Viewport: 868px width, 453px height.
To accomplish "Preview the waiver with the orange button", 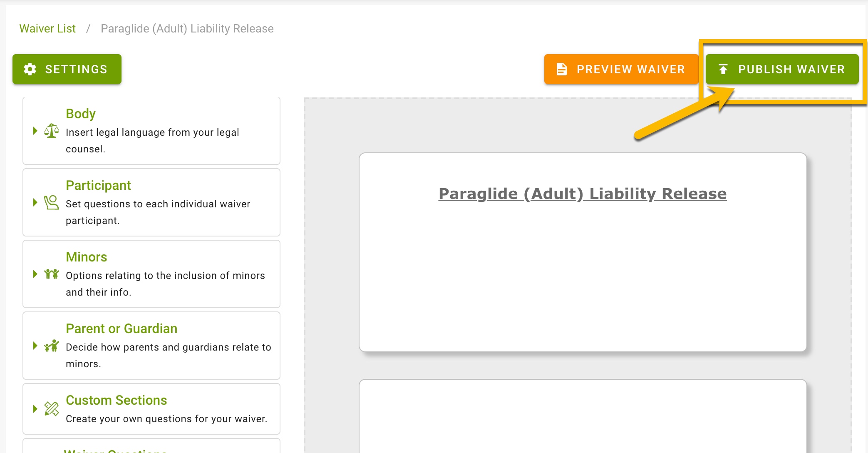I will 621,69.
